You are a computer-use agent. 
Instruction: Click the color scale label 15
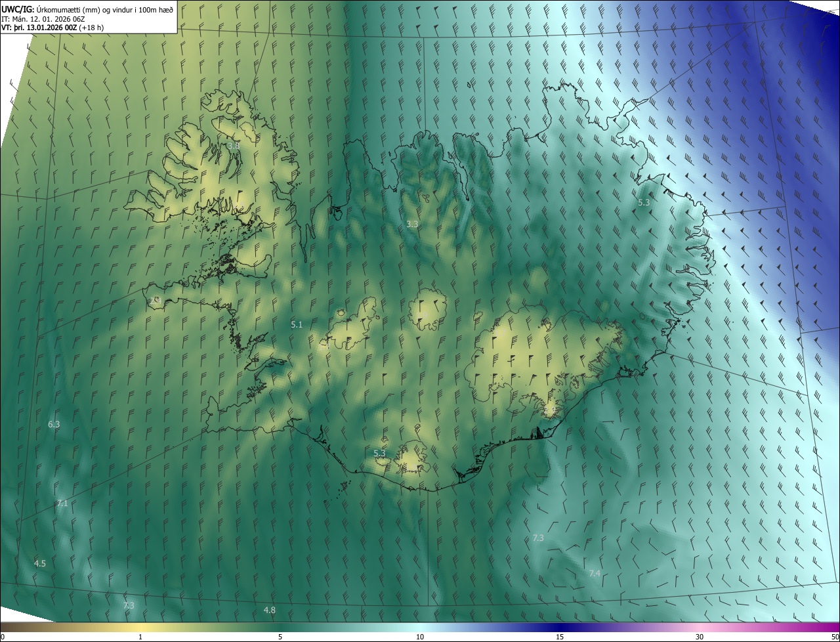560,637
